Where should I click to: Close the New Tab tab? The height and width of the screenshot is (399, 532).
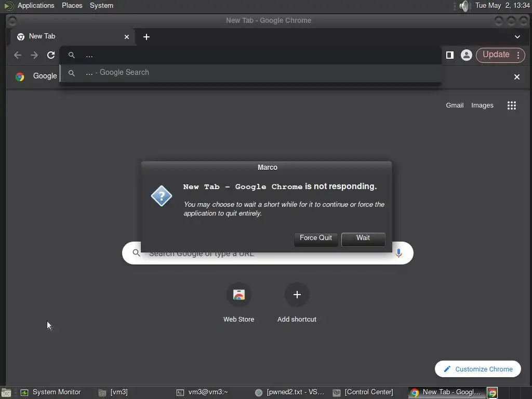[x=127, y=37]
